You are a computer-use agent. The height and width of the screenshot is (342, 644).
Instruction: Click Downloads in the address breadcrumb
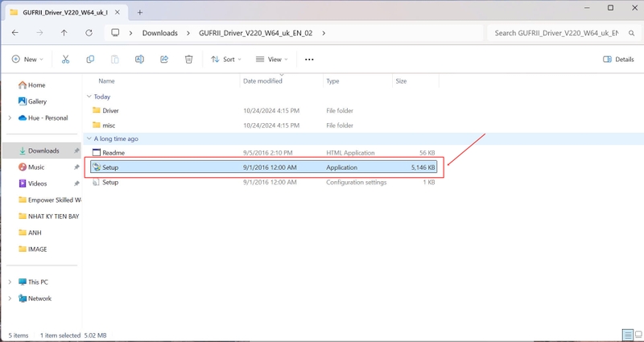click(x=160, y=33)
